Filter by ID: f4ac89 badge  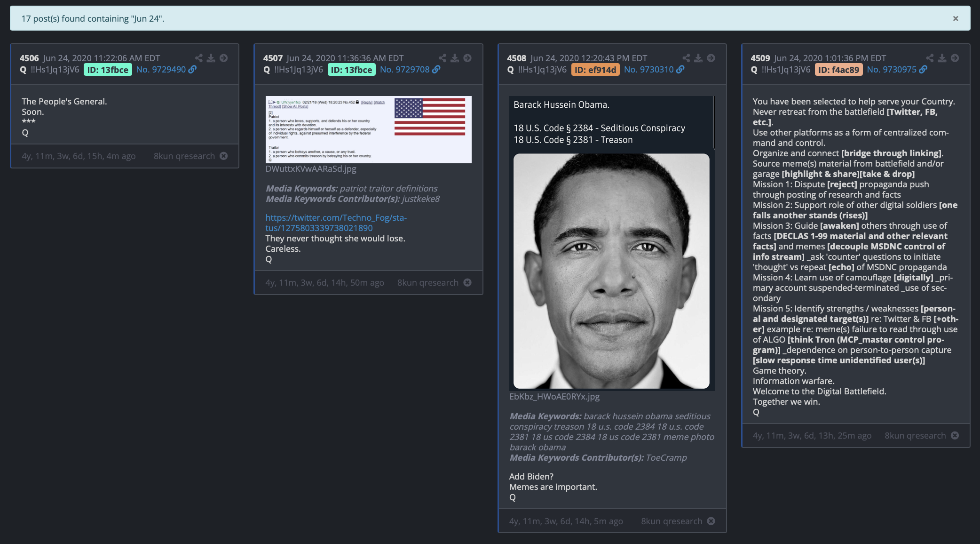tap(838, 70)
